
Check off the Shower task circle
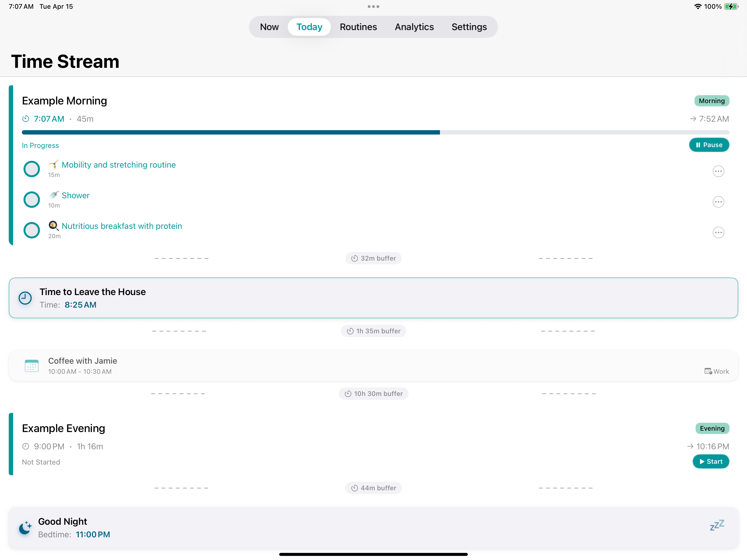[x=32, y=200]
